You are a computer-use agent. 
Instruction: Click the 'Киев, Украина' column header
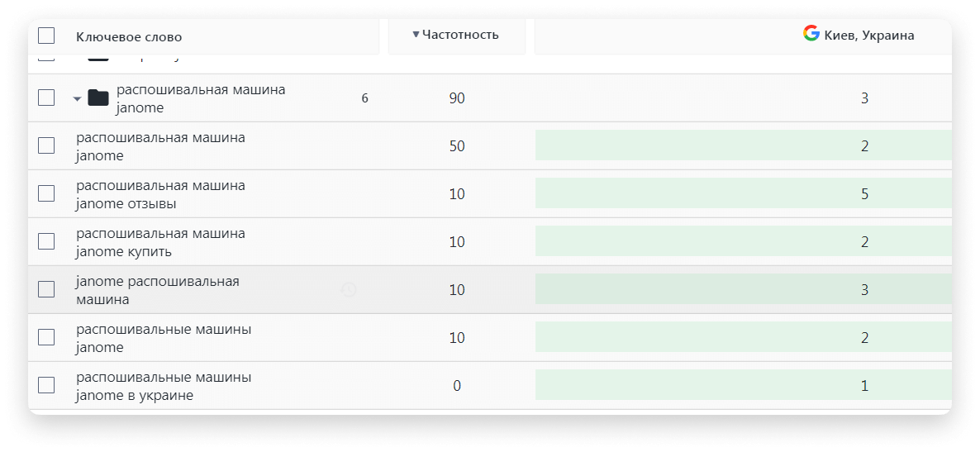pos(869,36)
